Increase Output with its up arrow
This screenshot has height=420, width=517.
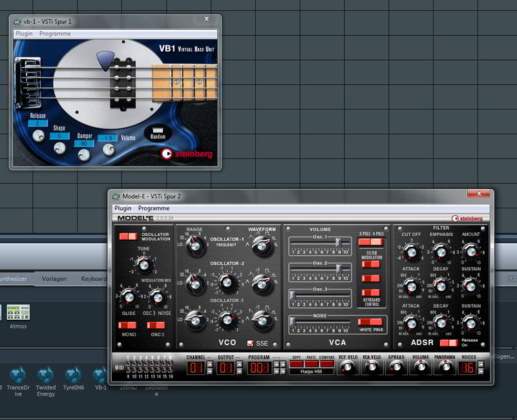(240, 364)
